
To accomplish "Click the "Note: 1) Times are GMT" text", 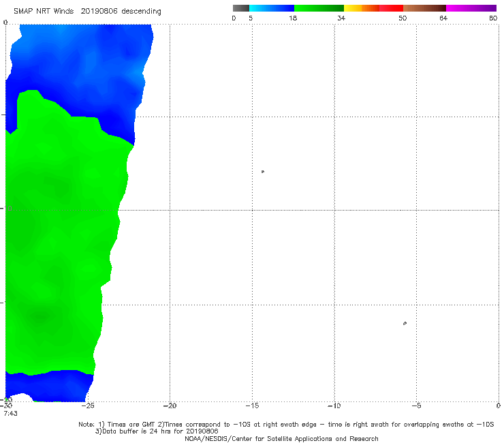I will pos(117,425).
